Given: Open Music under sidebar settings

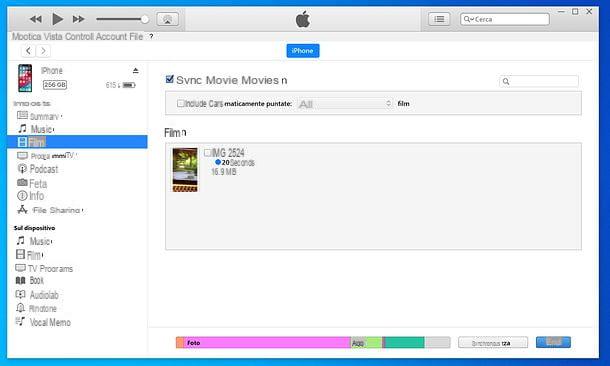Looking at the screenshot, I should pos(36,129).
